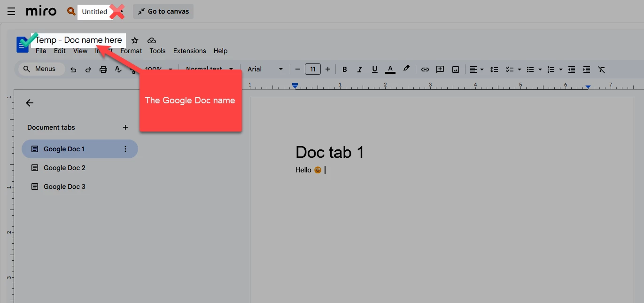Increase font size with plus button
The width and height of the screenshot is (644, 303).
click(328, 70)
